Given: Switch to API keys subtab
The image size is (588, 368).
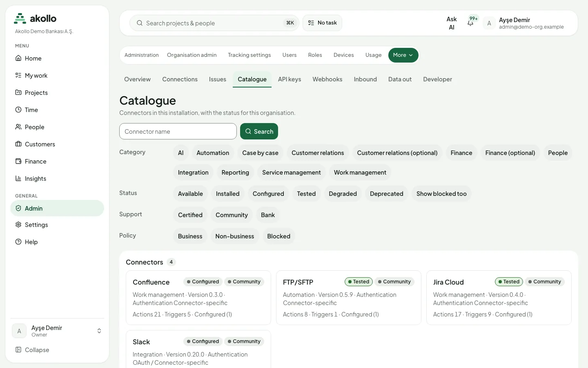Looking at the screenshot, I should [x=290, y=79].
